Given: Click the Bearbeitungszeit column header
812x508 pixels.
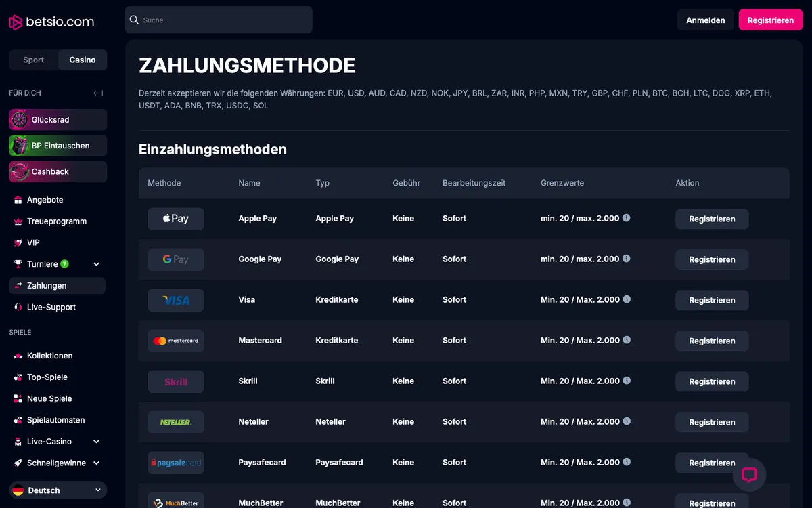Looking at the screenshot, I should (x=474, y=183).
